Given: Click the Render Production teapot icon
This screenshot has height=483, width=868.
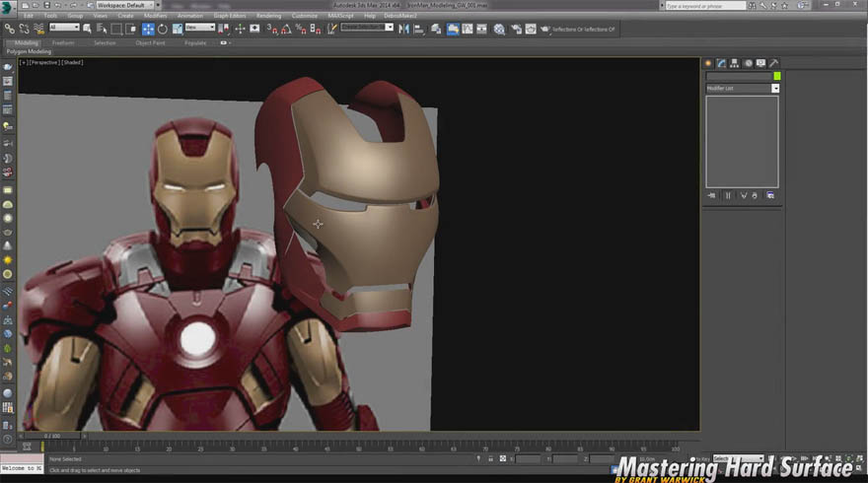Looking at the screenshot, I should coord(545,29).
